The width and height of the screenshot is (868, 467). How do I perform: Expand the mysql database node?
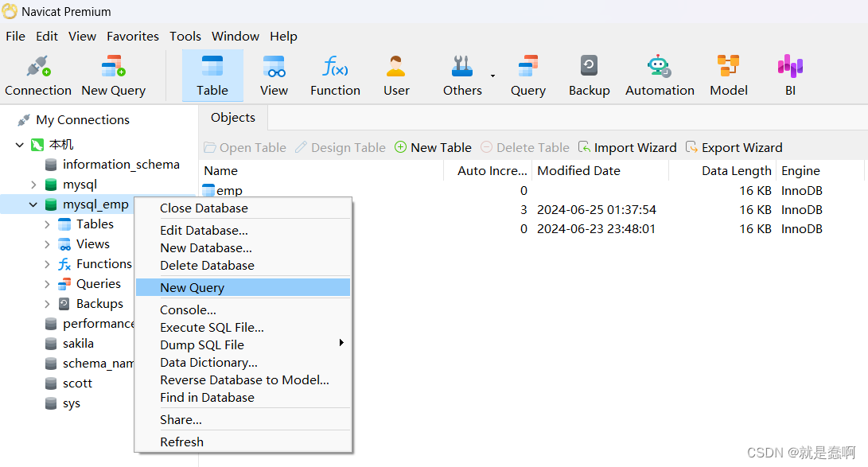(33, 185)
